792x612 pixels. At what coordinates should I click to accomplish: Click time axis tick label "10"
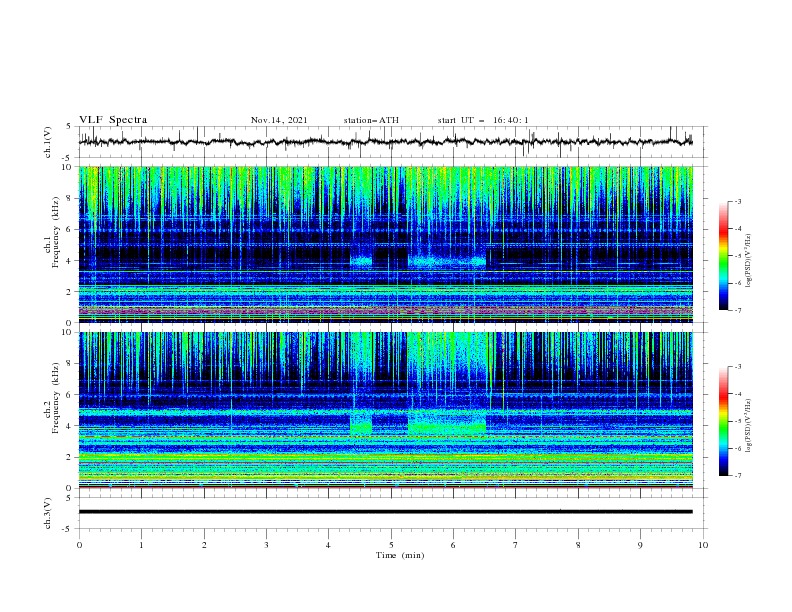[703, 545]
